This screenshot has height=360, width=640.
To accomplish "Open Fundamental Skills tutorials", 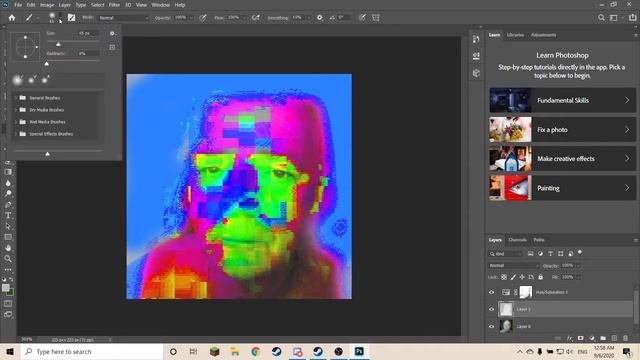I will pyautogui.click(x=562, y=100).
